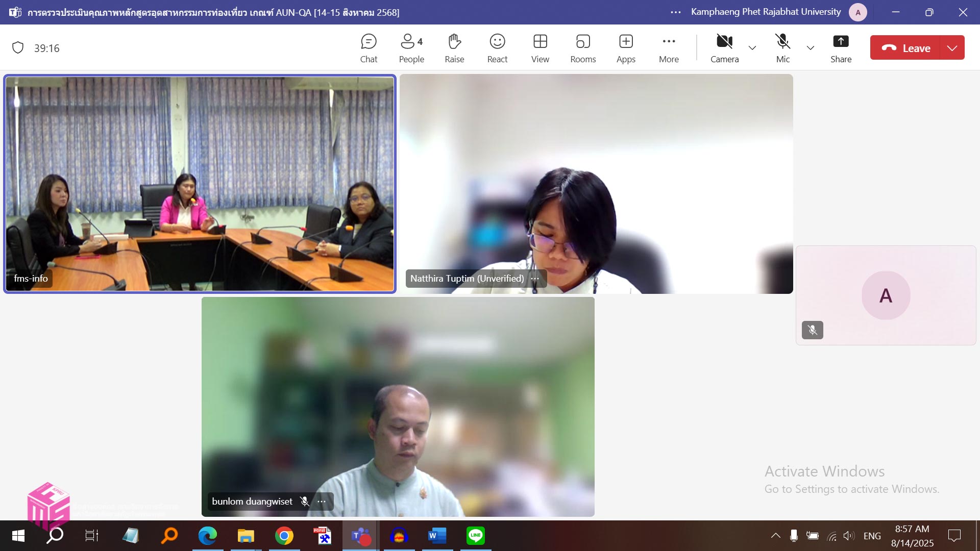
Task: Open options for Natthira Tuptim's video
Action: point(535,279)
